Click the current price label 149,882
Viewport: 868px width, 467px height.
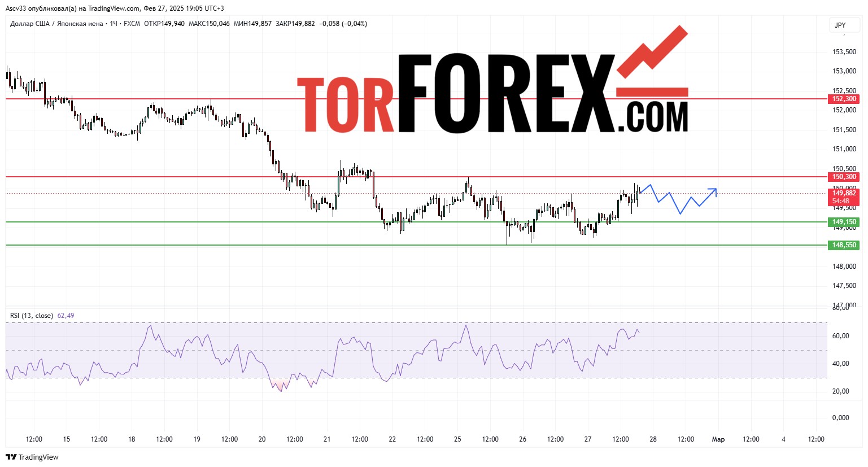coord(844,193)
